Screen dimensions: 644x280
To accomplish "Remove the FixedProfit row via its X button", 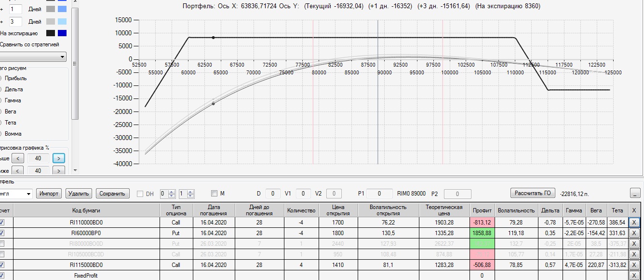I will point(634,276).
